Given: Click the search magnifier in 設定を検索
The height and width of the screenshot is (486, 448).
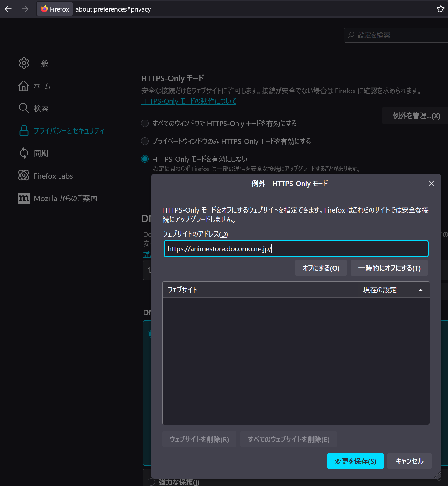Looking at the screenshot, I should 351,35.
